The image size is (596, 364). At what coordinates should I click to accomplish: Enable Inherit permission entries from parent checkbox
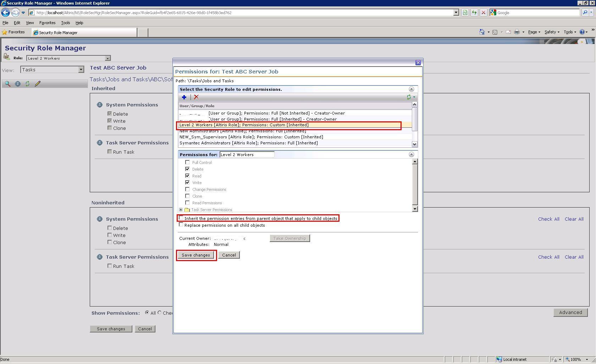[181, 218]
